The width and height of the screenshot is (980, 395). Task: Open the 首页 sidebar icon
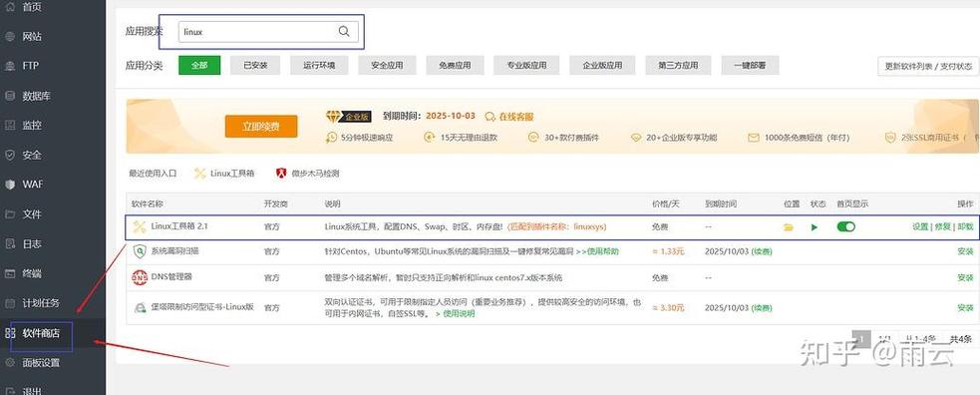click(9, 7)
